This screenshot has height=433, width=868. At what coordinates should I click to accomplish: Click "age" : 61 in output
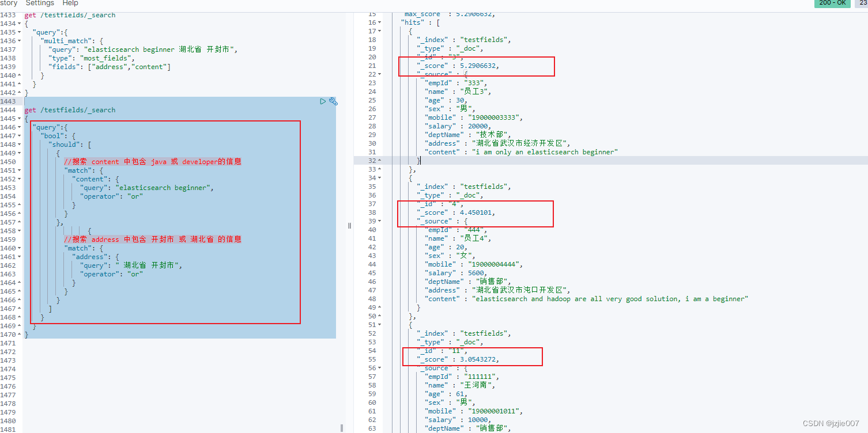point(447,394)
